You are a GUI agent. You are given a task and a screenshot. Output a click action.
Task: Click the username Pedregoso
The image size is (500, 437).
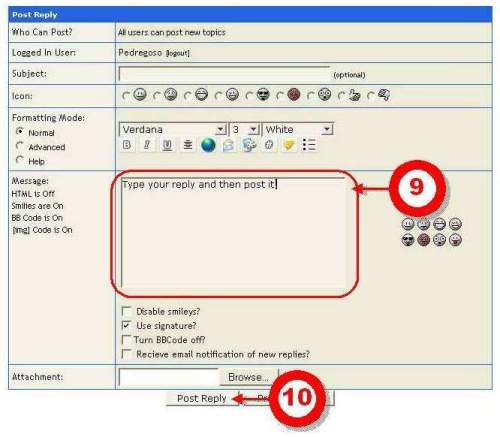point(140,53)
